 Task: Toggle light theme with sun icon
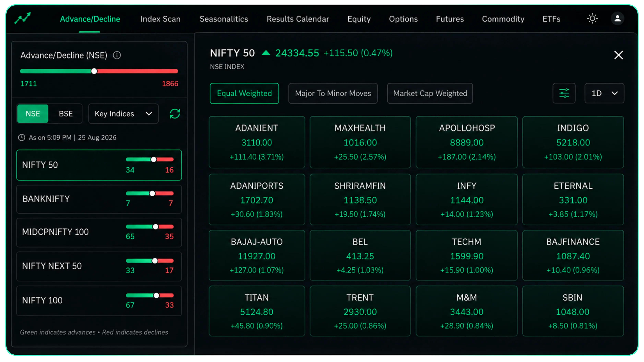tap(592, 19)
